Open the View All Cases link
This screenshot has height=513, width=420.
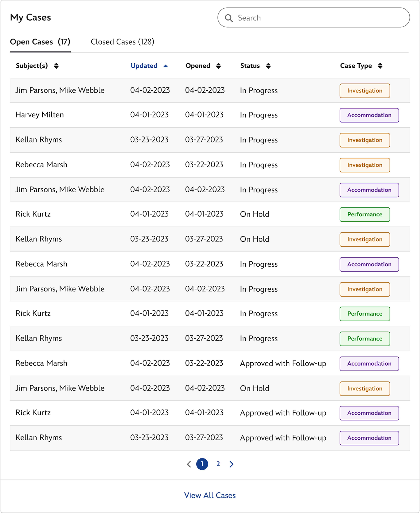[210, 495]
